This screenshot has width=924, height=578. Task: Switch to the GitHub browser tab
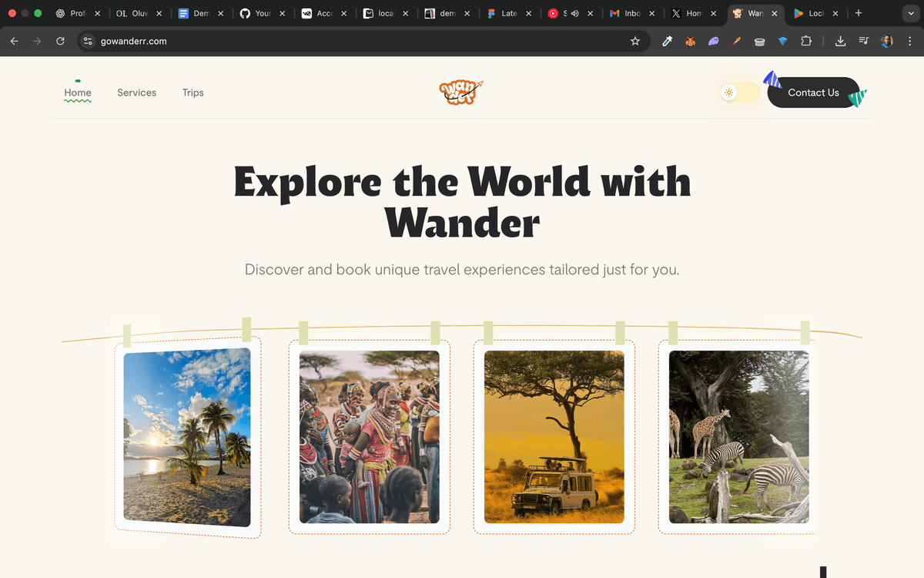[x=257, y=14]
